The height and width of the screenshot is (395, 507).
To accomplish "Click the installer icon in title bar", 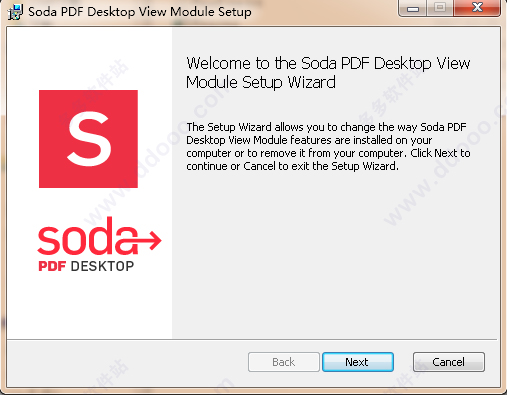I will [x=15, y=12].
